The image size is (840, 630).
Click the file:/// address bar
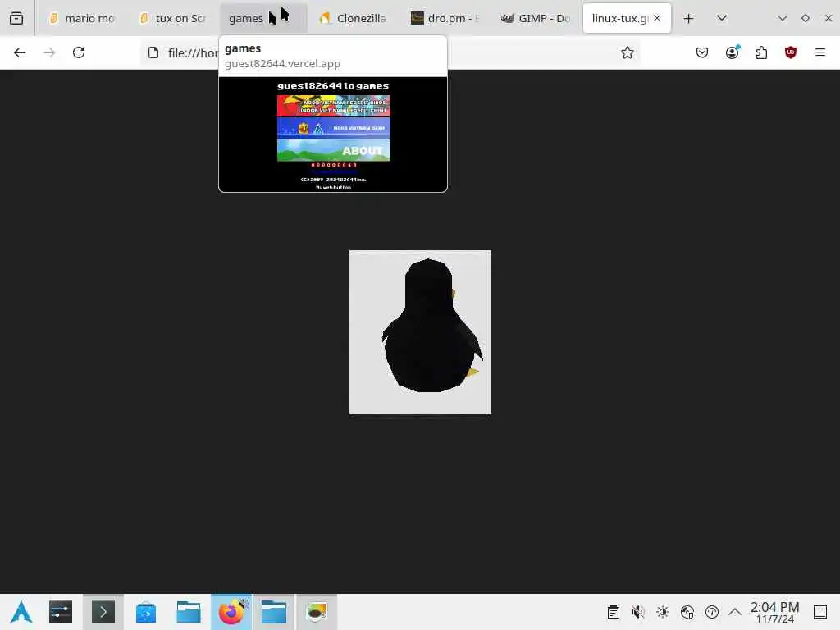click(x=391, y=53)
